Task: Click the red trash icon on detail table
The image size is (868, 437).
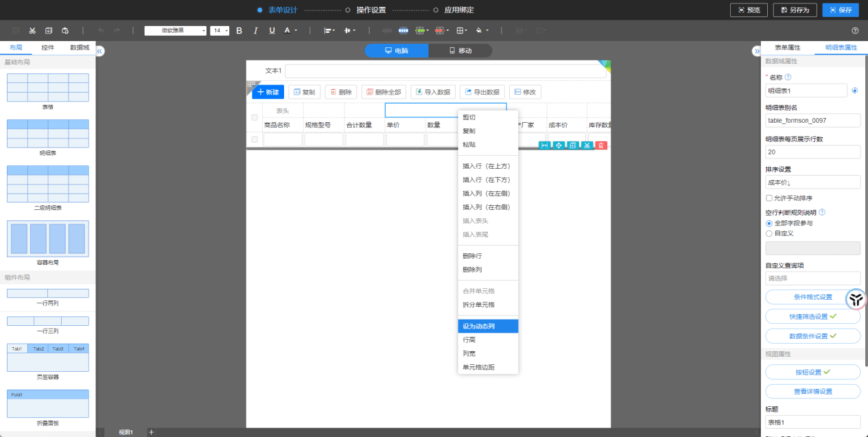Action: 601,145
